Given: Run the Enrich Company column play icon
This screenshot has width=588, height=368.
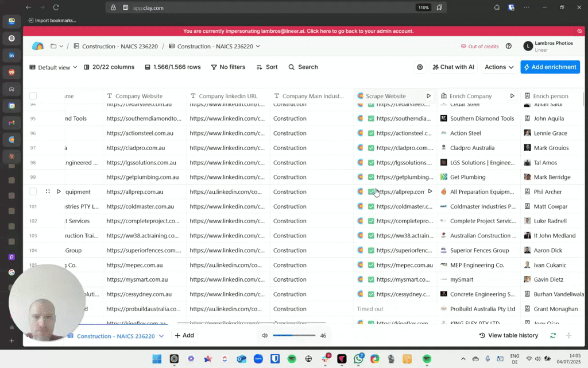Looking at the screenshot, I should (512, 96).
